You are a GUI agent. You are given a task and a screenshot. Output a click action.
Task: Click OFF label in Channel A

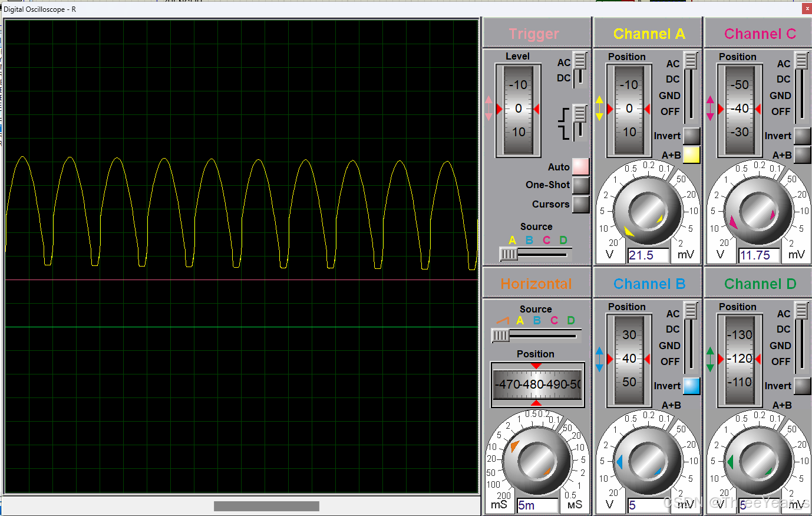tap(670, 111)
